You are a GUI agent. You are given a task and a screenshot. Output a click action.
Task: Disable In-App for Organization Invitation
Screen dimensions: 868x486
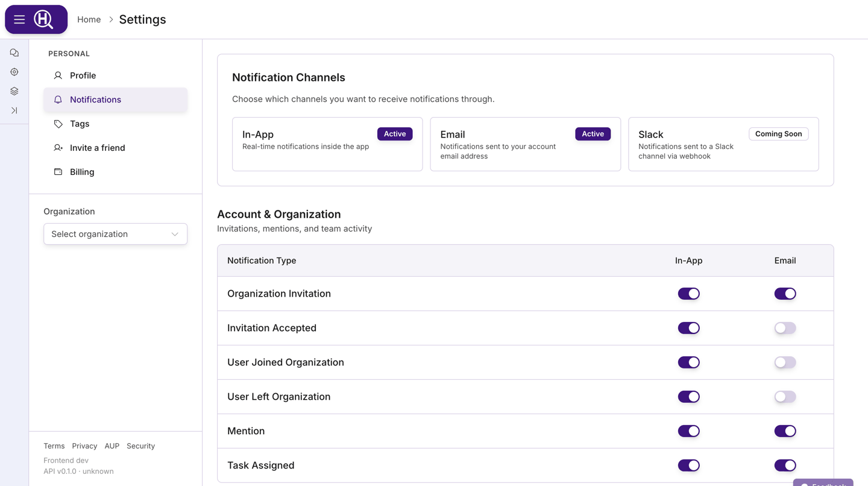(x=689, y=294)
